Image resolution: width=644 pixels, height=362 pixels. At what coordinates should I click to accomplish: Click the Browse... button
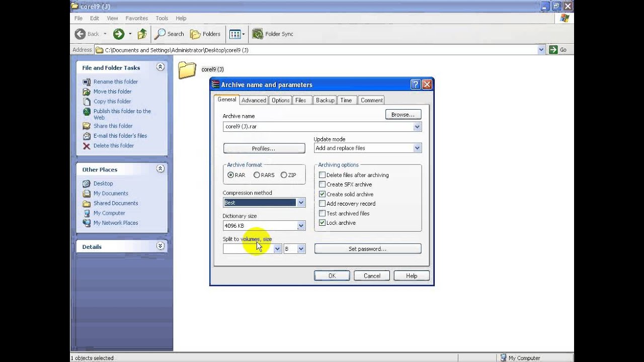point(403,115)
